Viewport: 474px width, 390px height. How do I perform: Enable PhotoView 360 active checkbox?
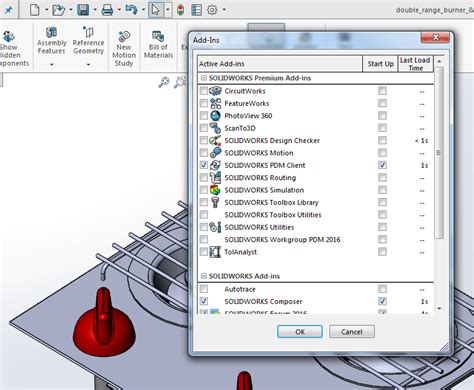pos(204,116)
